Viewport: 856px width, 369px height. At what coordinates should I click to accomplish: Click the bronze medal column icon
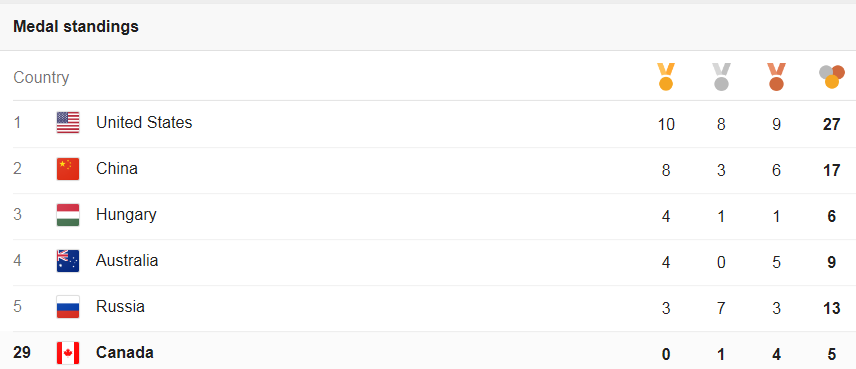point(776,76)
